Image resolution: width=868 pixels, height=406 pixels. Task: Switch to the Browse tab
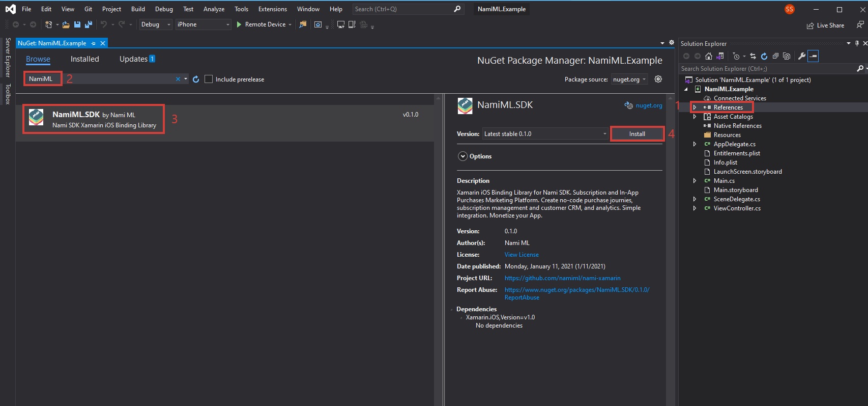coord(38,59)
